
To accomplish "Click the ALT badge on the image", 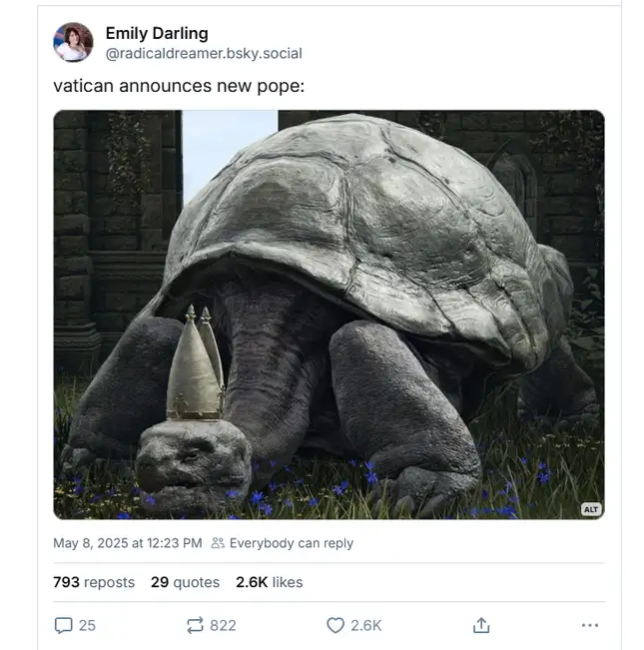I will (x=591, y=509).
